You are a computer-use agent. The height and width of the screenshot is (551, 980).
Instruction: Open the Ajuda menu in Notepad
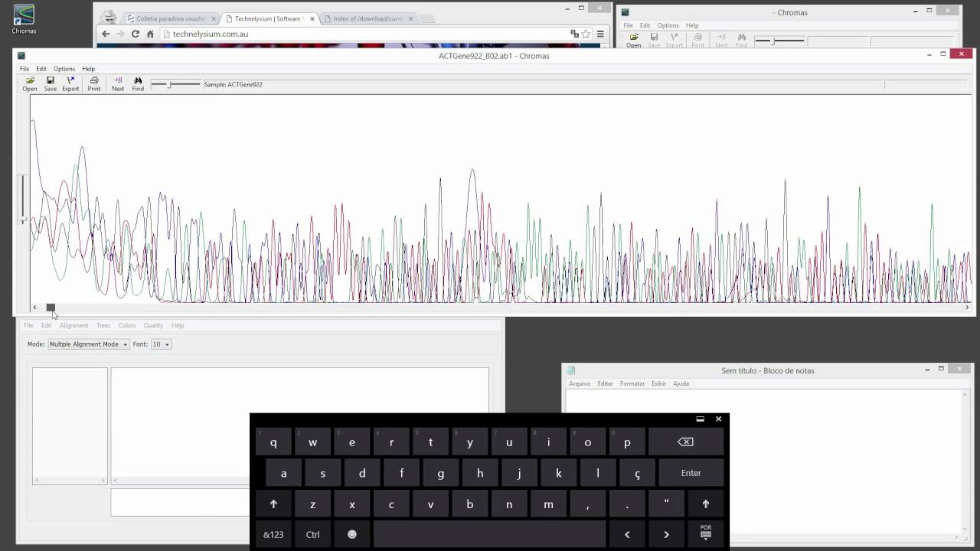pyautogui.click(x=681, y=383)
